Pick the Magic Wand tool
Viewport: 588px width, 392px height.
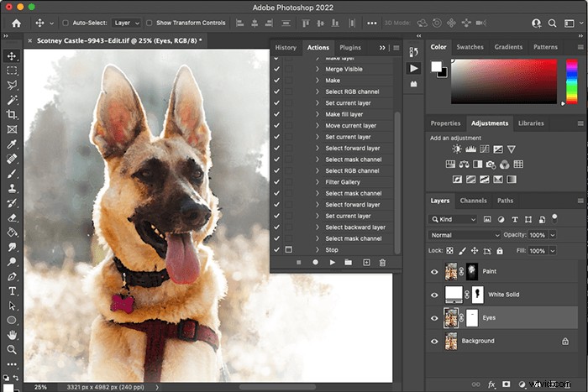click(12, 100)
